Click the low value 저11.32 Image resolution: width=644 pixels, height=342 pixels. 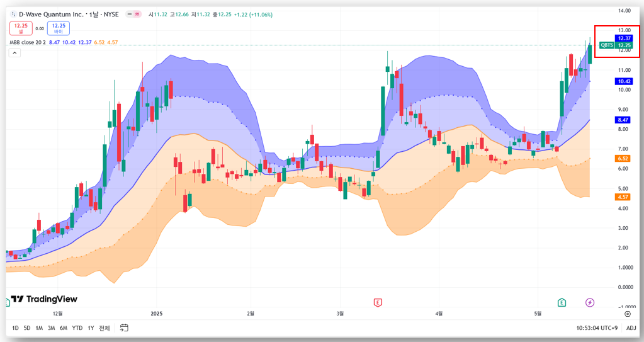coord(200,14)
